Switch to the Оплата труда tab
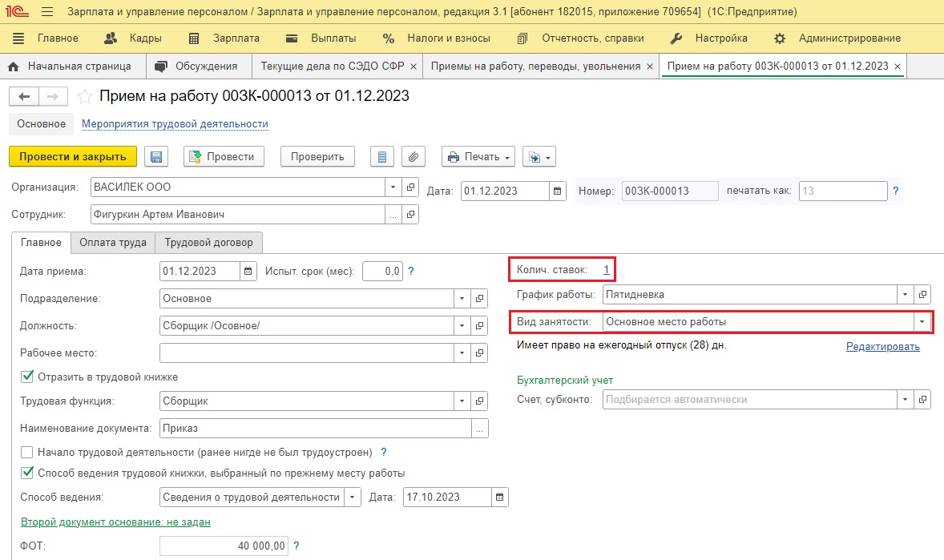 (113, 243)
